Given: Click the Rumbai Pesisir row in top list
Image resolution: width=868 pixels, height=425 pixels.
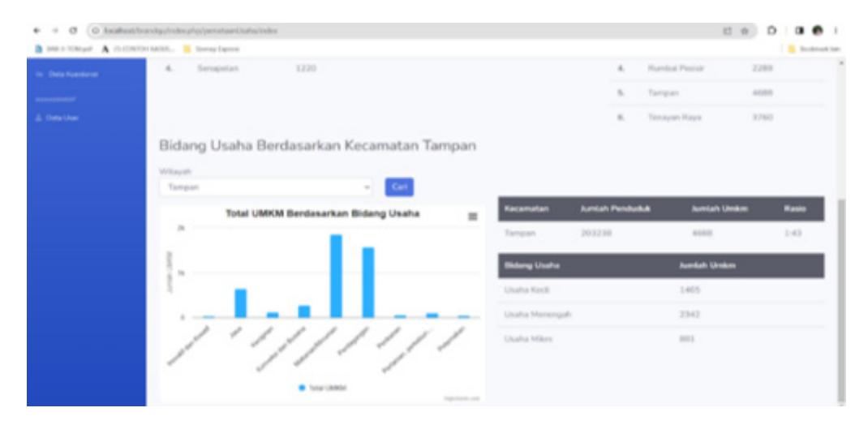Looking at the screenshot, I should click(x=717, y=69).
